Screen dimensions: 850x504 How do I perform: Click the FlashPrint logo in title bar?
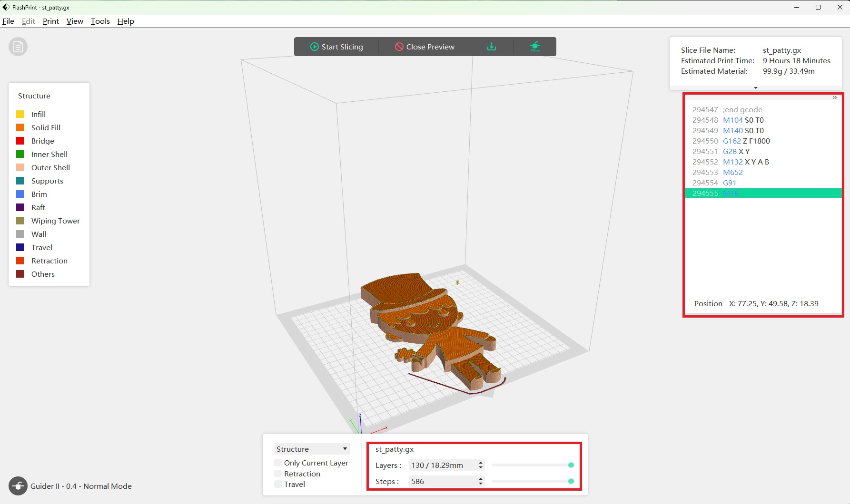[6, 7]
